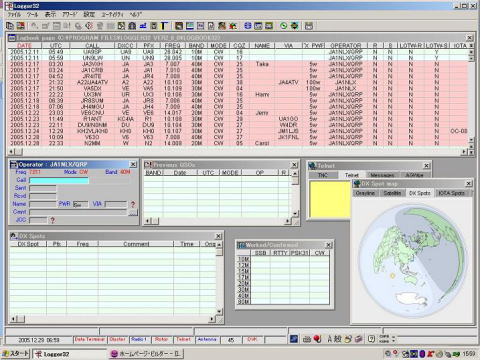Switch to the IOTA Spots tab
This screenshot has height=360, width=480.
point(451,193)
